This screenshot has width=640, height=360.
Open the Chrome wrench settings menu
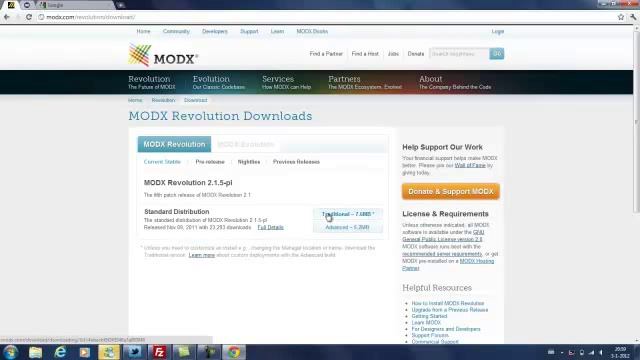(633, 17)
